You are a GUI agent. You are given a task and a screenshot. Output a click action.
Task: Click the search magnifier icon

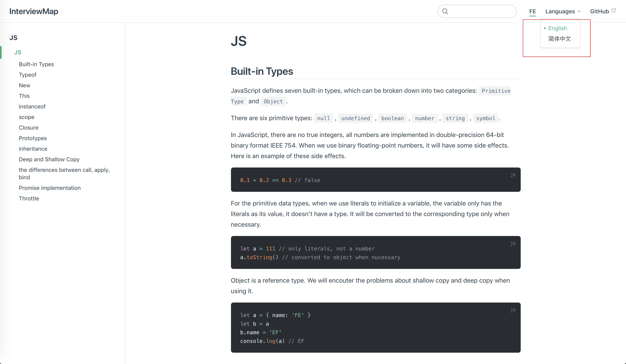click(445, 11)
